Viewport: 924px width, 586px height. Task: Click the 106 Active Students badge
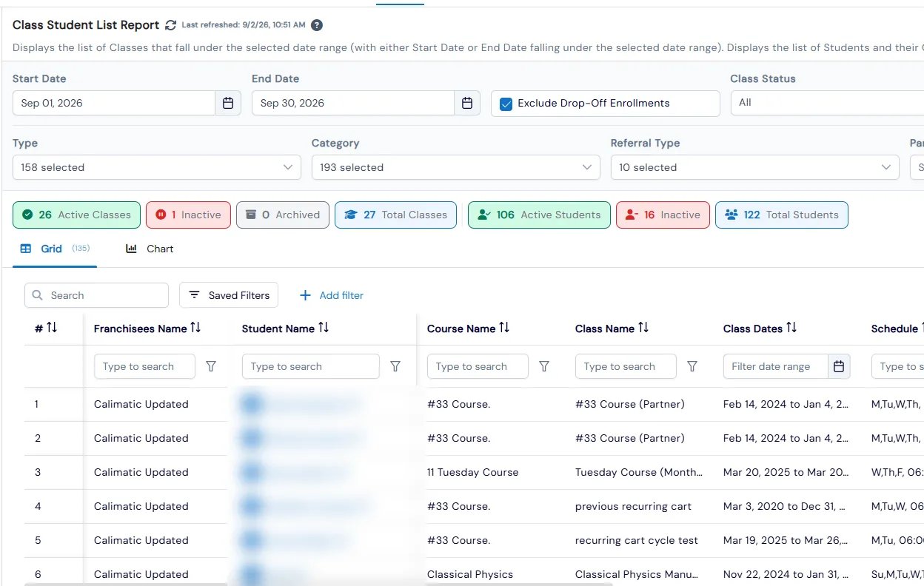coord(539,215)
